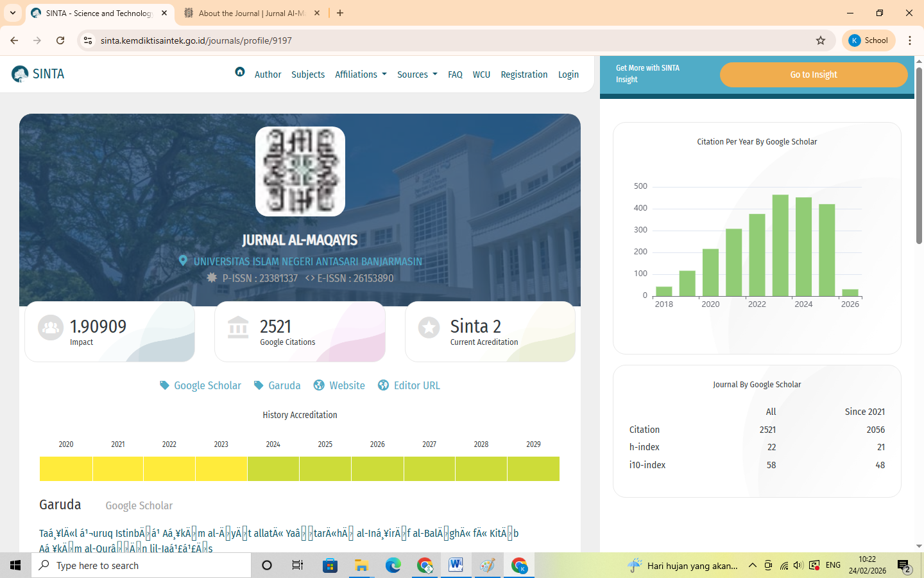924x578 pixels.
Task: Open the Chrome three-dot menu
Action: coord(910,40)
